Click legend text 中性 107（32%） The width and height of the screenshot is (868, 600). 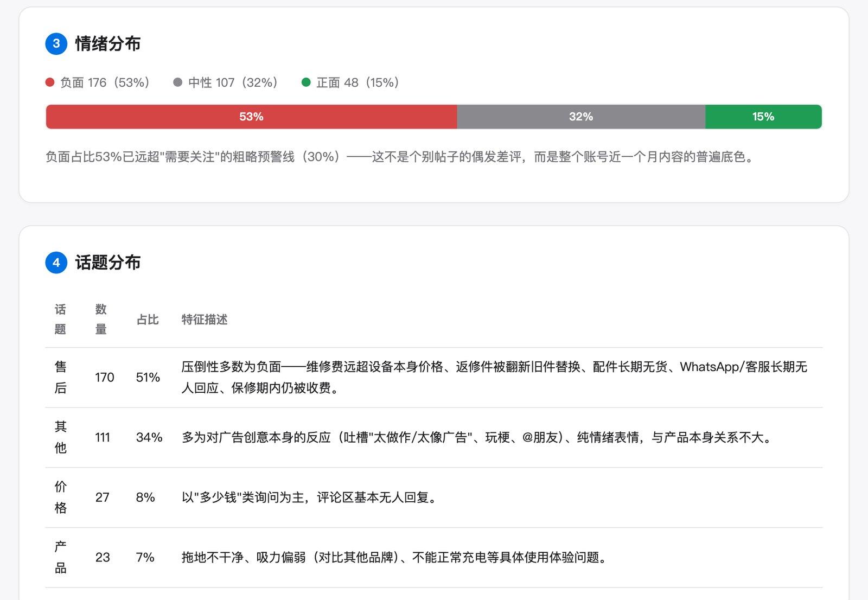click(233, 82)
